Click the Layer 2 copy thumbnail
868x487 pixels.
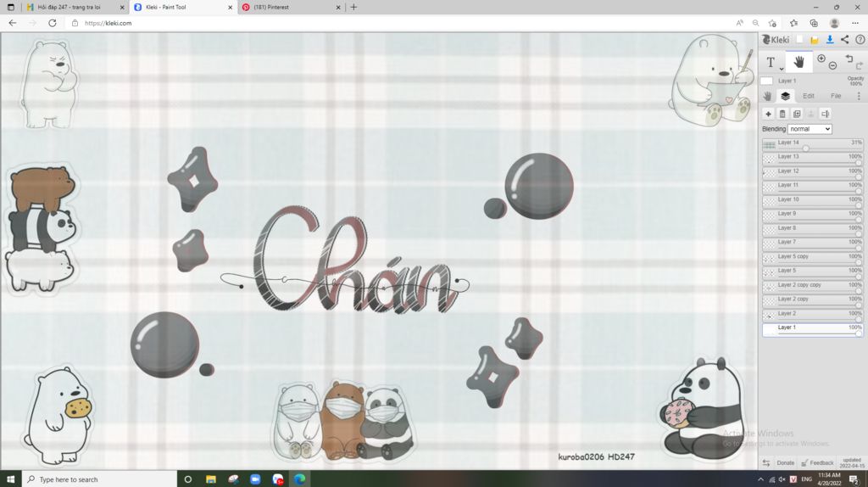769,301
